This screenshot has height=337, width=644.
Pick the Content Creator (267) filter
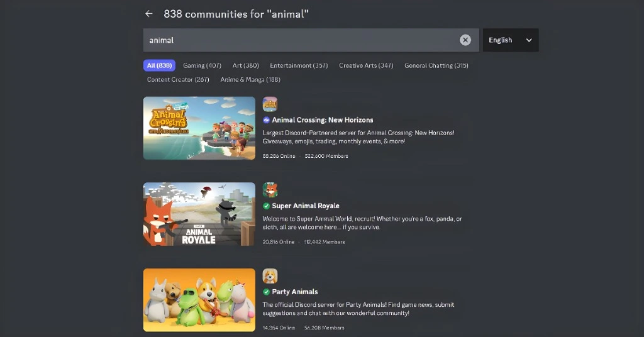click(178, 80)
